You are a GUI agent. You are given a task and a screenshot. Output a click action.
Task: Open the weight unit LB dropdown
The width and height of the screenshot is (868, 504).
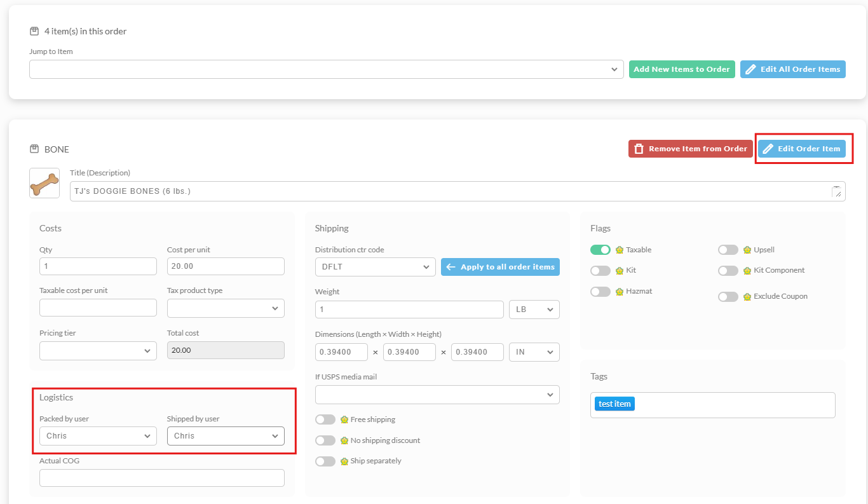tap(534, 310)
